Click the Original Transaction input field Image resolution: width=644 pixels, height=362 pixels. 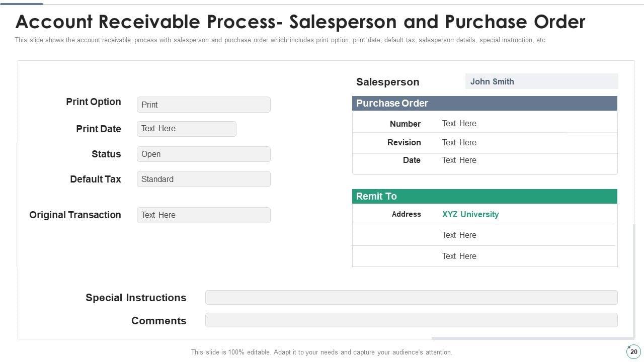point(203,215)
